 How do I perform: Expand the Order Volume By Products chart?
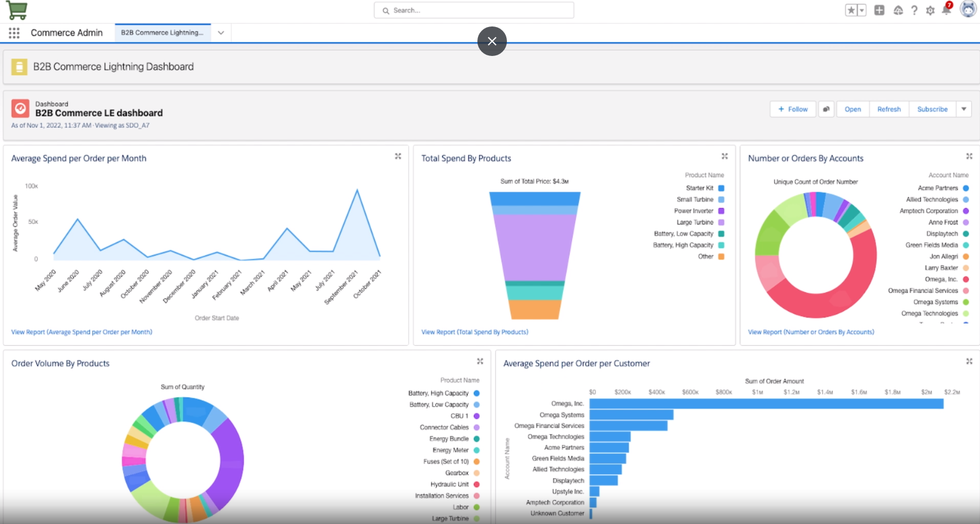480,361
